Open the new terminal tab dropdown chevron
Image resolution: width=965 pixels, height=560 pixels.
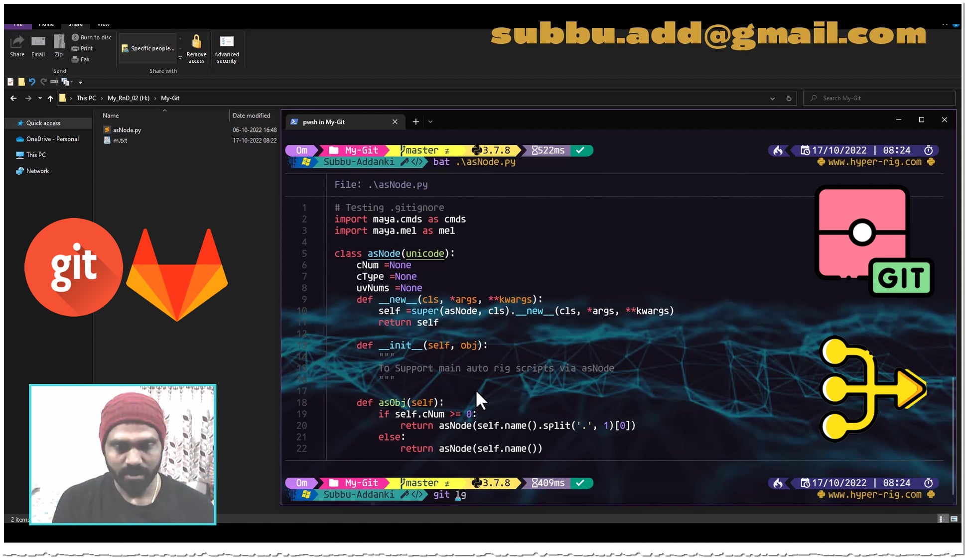click(430, 121)
